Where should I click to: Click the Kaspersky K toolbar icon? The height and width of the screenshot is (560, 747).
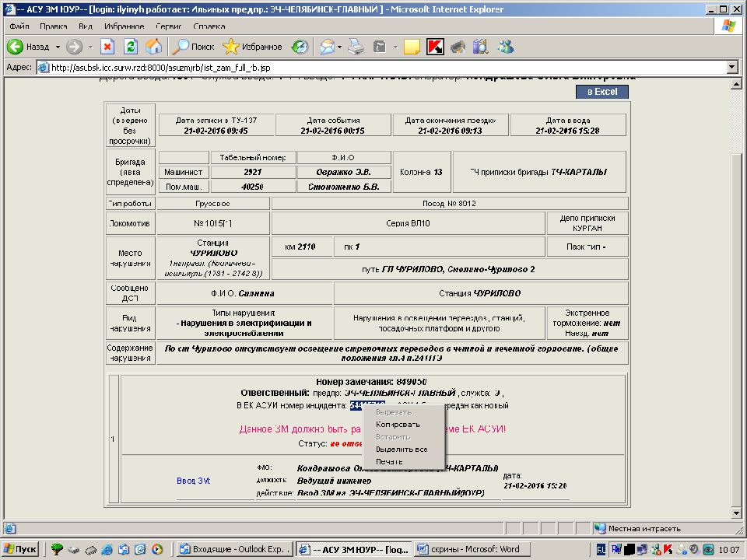pos(435,47)
